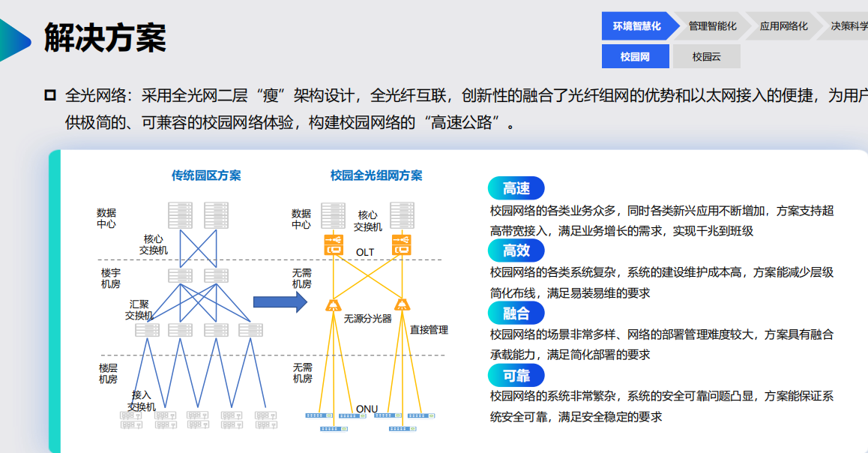Select the leftmost aggregation switch icon

(x=147, y=330)
